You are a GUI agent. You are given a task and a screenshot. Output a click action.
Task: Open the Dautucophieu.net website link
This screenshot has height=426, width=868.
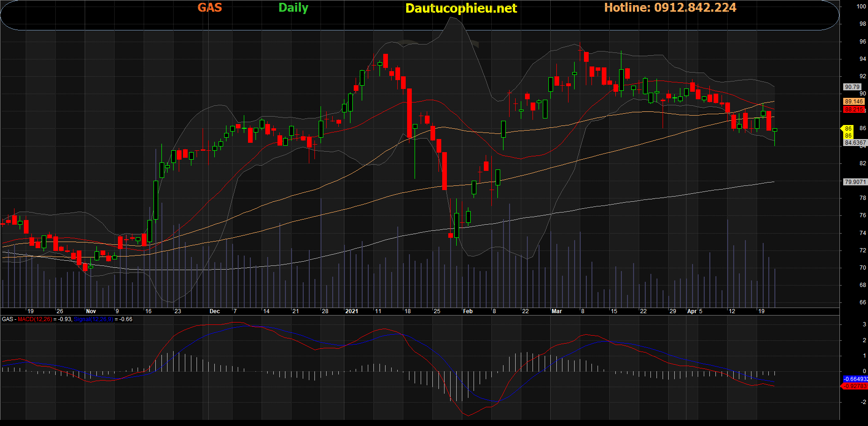pyautogui.click(x=460, y=8)
